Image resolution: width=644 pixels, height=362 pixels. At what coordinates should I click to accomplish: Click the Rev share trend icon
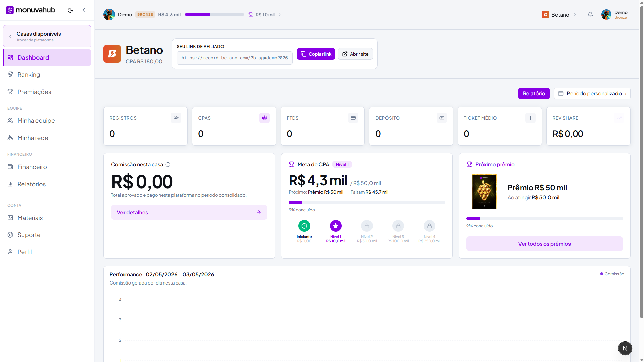pyautogui.click(x=619, y=118)
